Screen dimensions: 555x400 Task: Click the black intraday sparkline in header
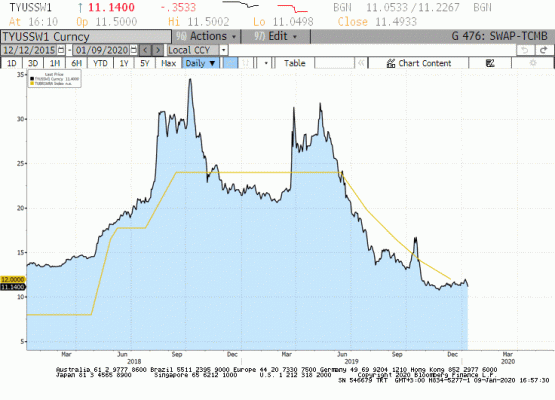point(240,4)
